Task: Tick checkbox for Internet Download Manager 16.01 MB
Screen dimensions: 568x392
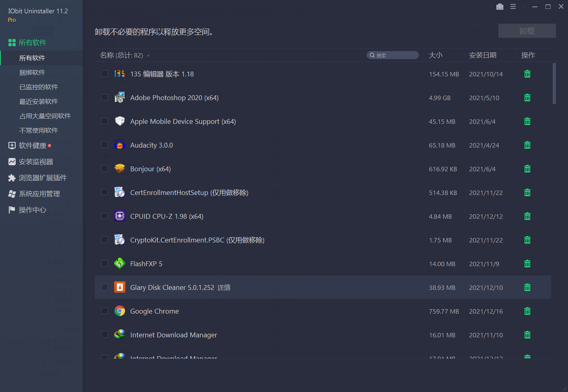Action: tap(105, 335)
